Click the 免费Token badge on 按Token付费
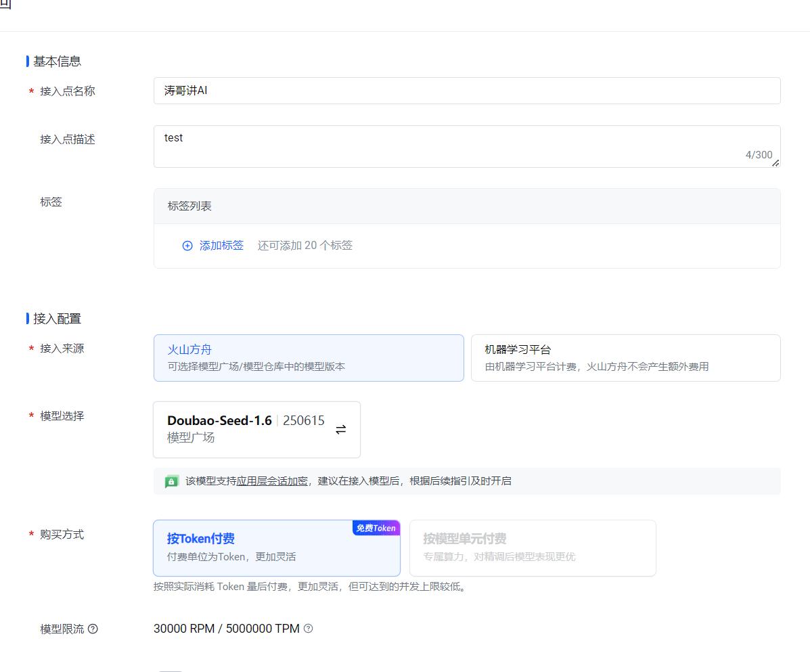This screenshot has width=810, height=672. (376, 529)
